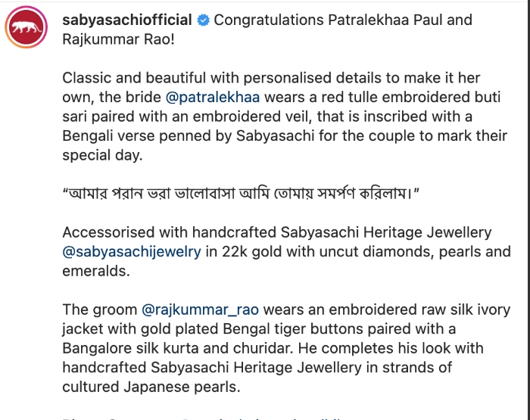Click 'Rajkummar Rao!' on the caption's second line
Screen dimensions: 530x420
(118, 39)
